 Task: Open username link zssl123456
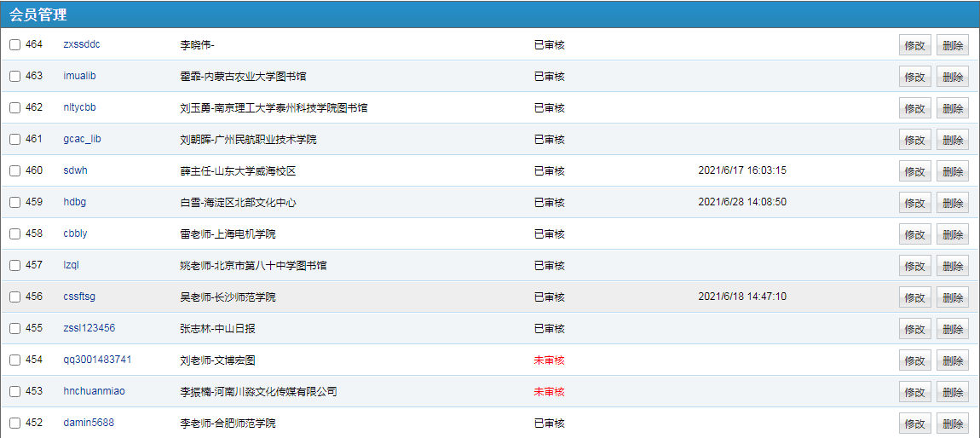pos(89,328)
